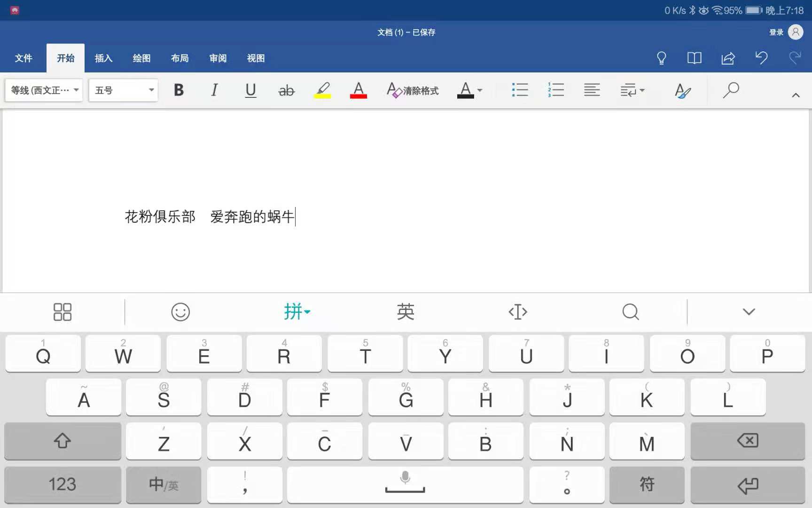Toggle italic formatting
Viewport: 812px width, 508px height.
[x=214, y=90]
